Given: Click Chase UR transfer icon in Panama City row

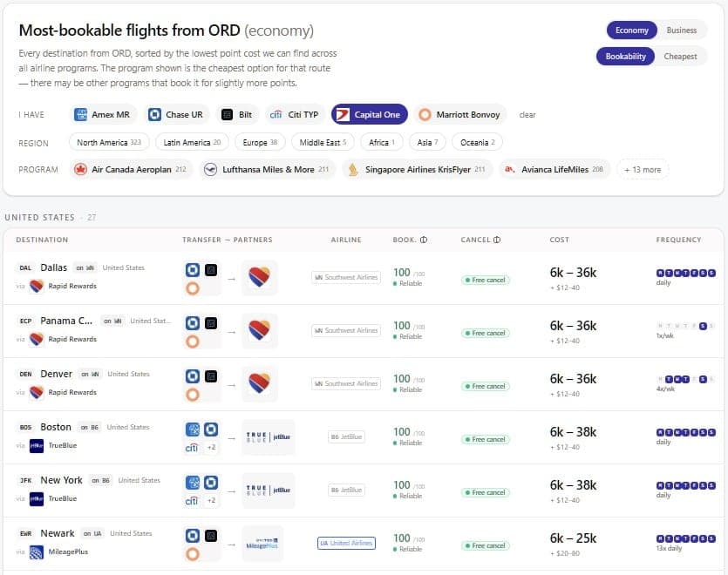Looking at the screenshot, I should click(x=193, y=323).
